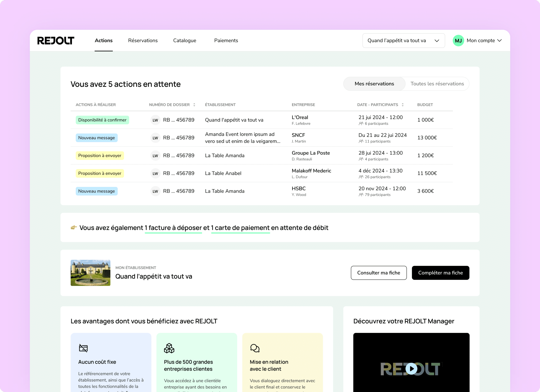Image resolution: width=540 pixels, height=392 pixels.
Task: Click date 20 nov 2024 - 12:00
Action: (x=382, y=188)
